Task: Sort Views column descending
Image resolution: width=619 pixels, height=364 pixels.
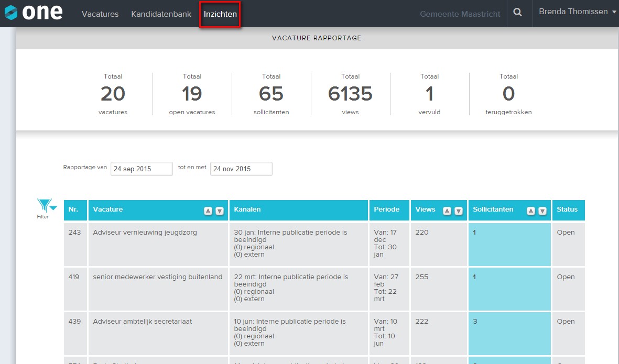Action: tap(459, 211)
